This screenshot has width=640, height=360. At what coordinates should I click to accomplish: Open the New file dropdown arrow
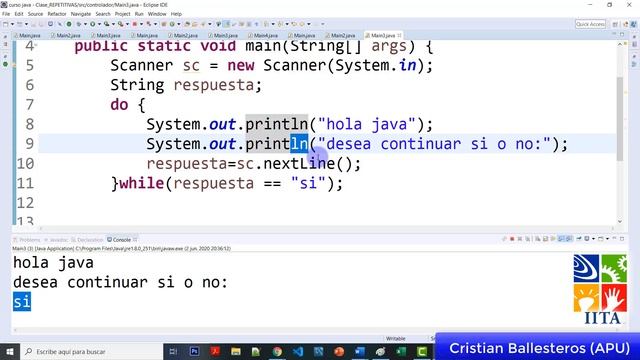[12, 24]
